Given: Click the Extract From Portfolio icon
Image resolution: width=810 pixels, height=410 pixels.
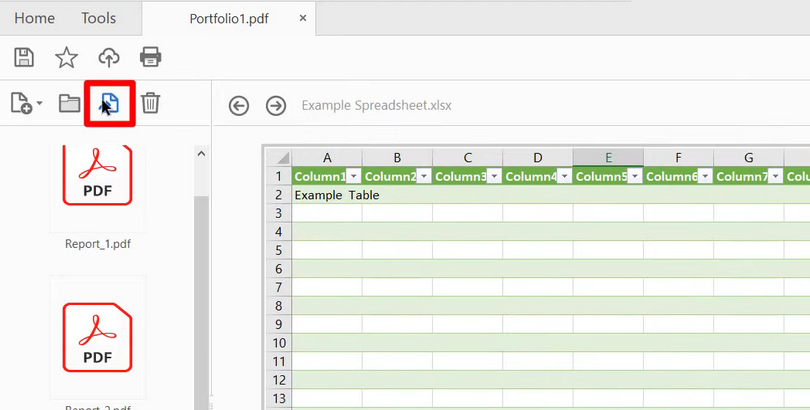Looking at the screenshot, I should (110, 103).
